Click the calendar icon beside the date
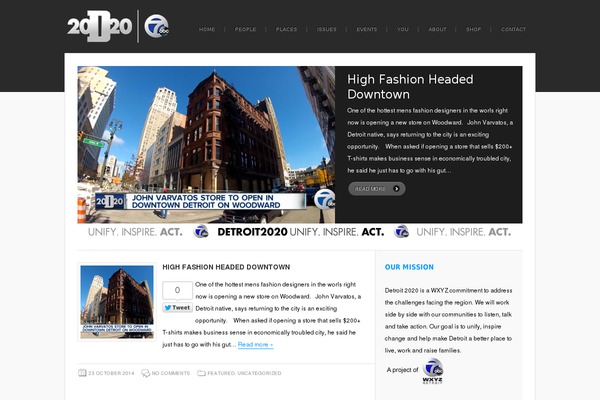The height and width of the screenshot is (400, 600). point(82,373)
